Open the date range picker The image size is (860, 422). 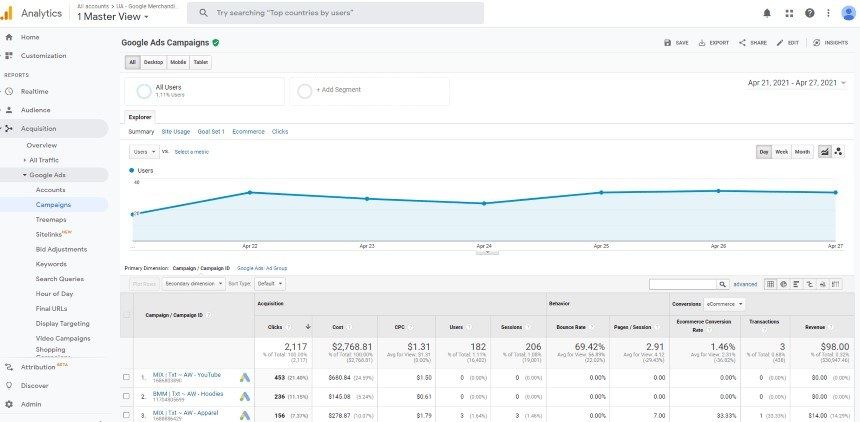pyautogui.click(x=797, y=83)
